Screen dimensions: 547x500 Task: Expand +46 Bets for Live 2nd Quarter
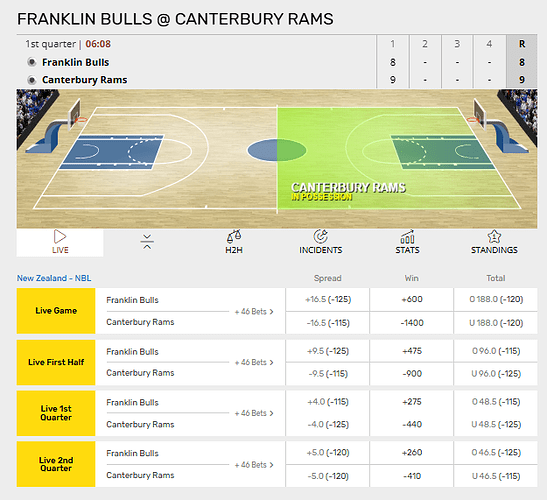pyautogui.click(x=254, y=465)
